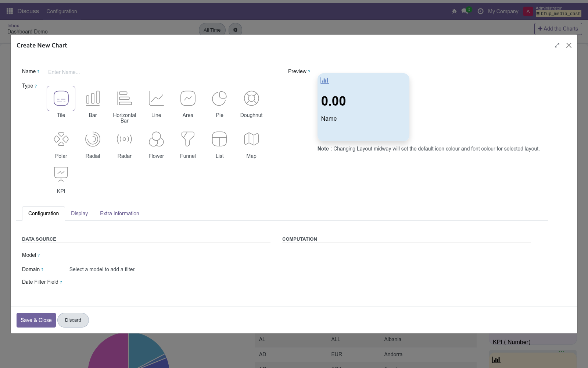Image resolution: width=588 pixels, height=368 pixels.
Task: Open the My Company switcher
Action: tap(503, 11)
